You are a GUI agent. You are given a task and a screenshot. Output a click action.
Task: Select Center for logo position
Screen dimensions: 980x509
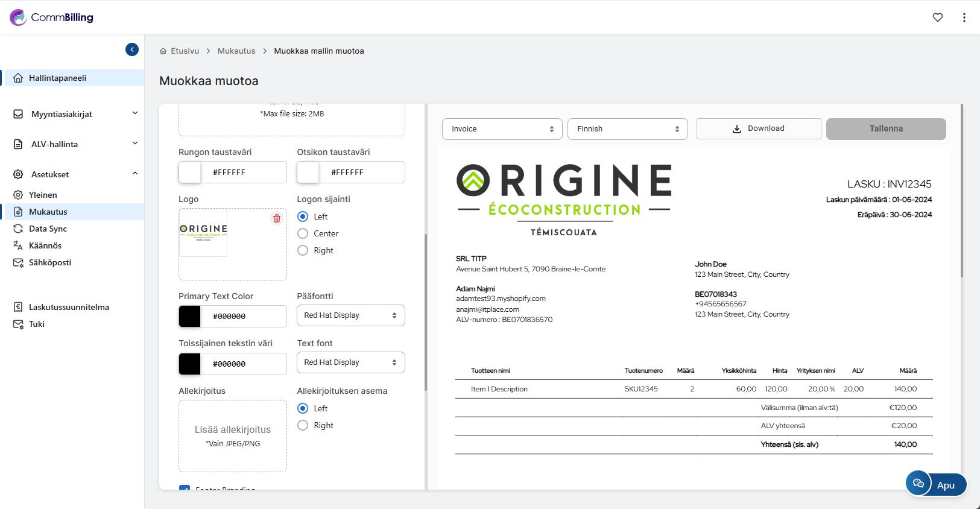tap(303, 233)
